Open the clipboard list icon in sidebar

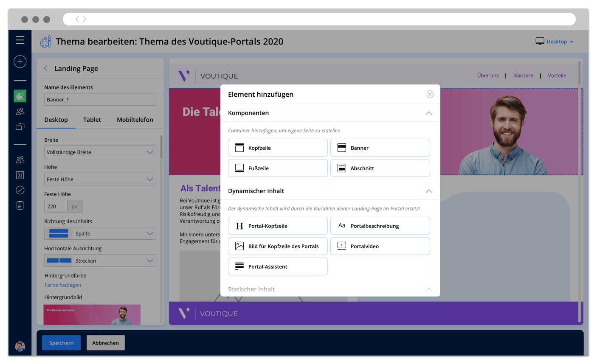pos(20,205)
